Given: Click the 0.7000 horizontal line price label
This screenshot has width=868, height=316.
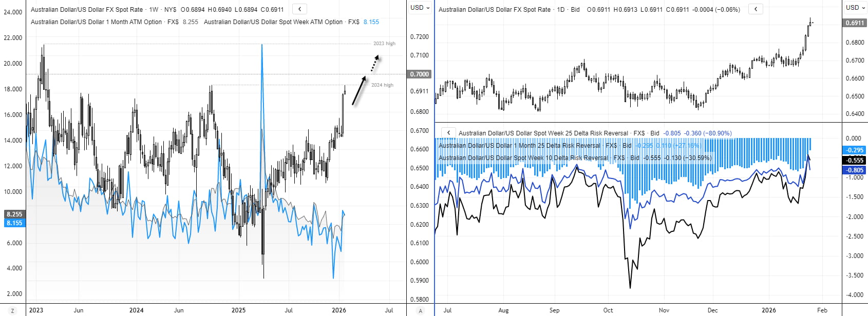Looking at the screenshot, I should 419,74.
